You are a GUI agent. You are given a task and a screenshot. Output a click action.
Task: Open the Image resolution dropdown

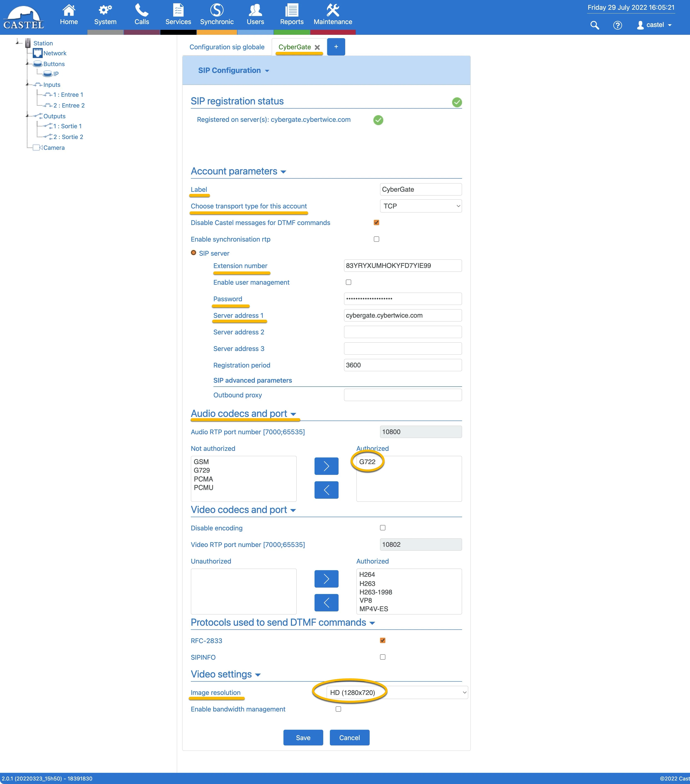click(x=397, y=692)
